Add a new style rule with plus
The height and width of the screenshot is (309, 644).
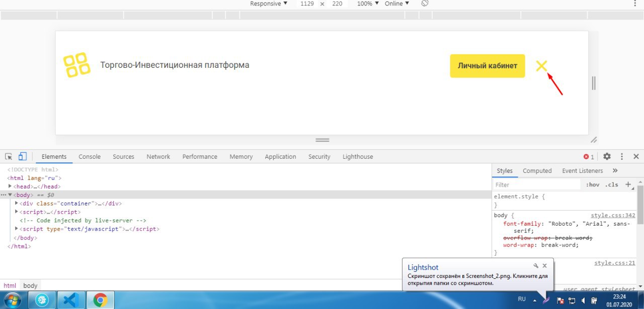click(x=628, y=184)
